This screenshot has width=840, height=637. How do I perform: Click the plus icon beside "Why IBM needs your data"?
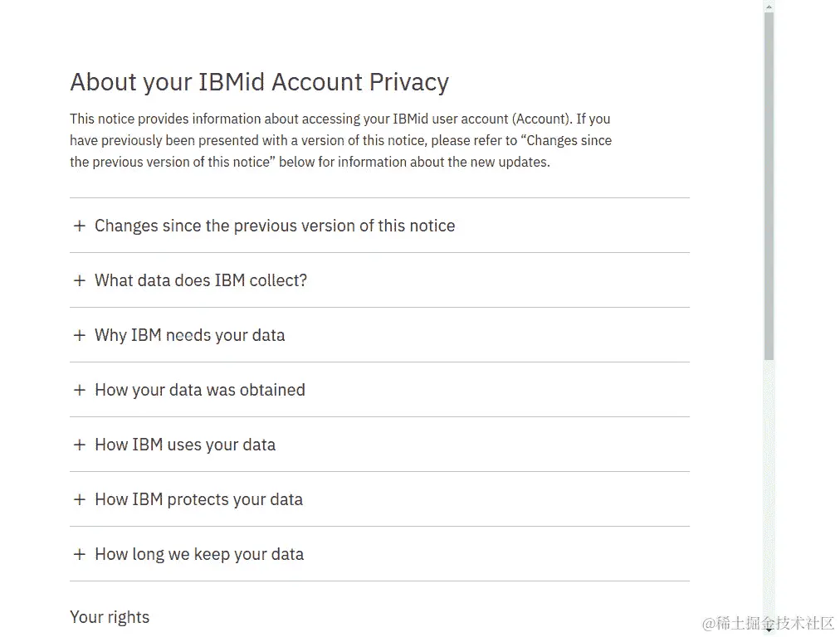pos(80,334)
